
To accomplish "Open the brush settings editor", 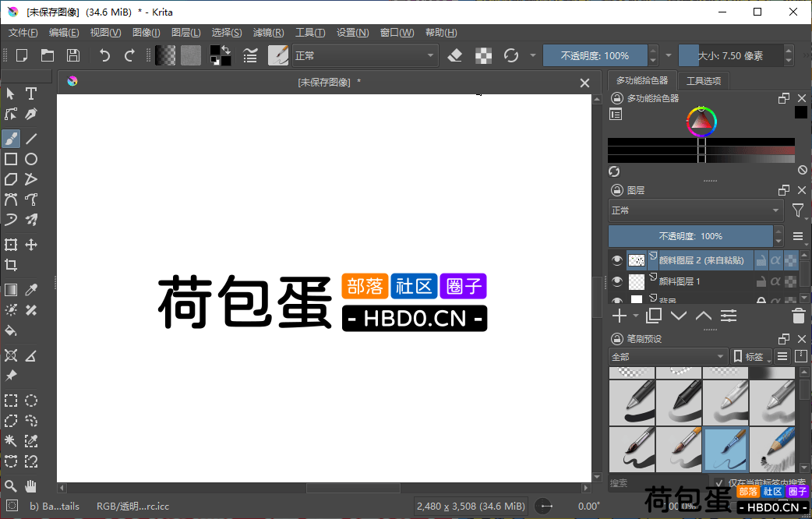I will click(x=251, y=55).
